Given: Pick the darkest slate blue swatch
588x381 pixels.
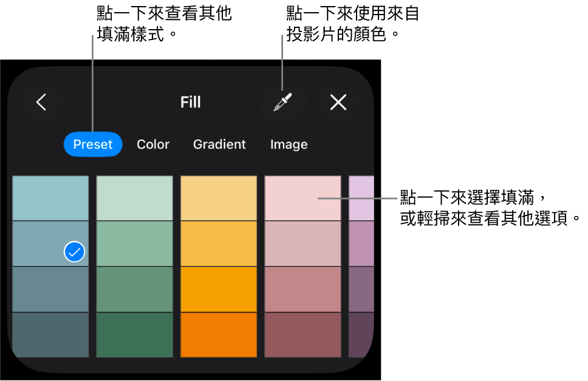Looking at the screenshot, I should click(50, 335).
